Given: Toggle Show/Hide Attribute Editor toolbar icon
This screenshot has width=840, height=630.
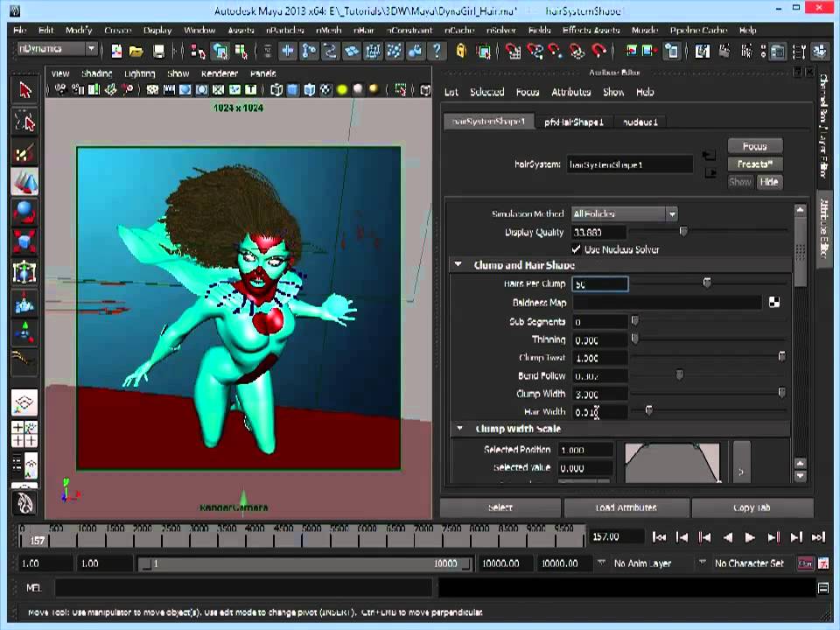Looking at the screenshot, I should [777, 52].
